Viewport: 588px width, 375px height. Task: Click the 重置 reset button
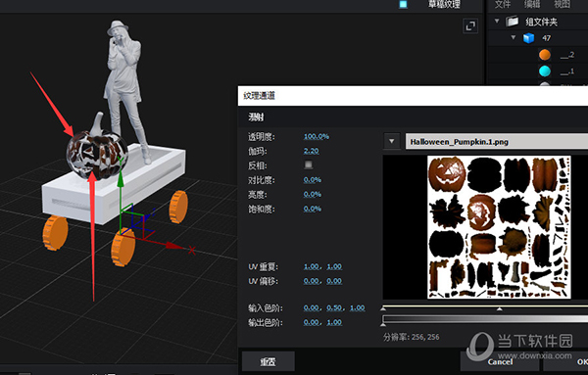click(269, 361)
